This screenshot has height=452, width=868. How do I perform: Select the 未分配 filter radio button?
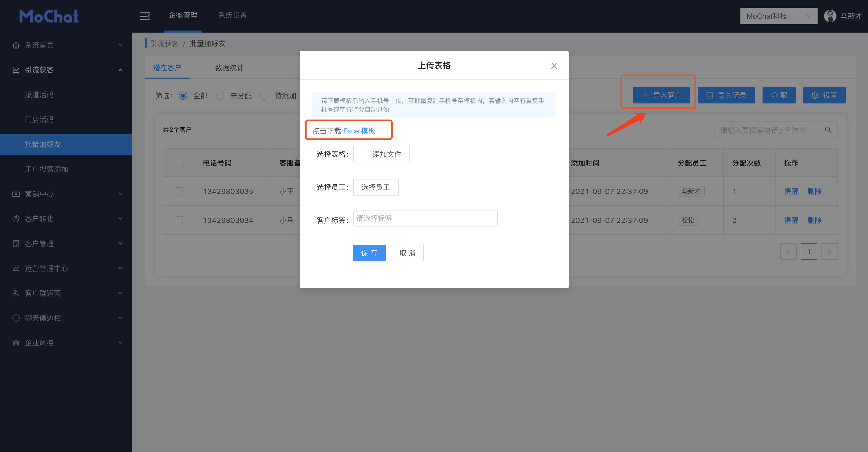click(x=220, y=96)
